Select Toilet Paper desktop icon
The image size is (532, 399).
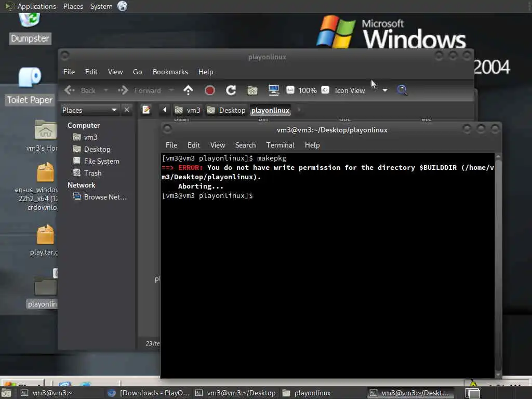30,86
